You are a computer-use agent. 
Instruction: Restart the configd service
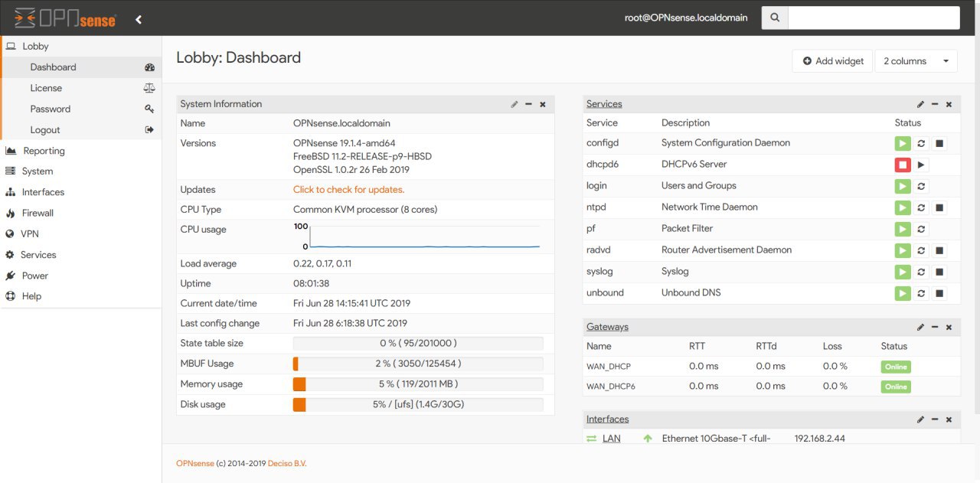tap(922, 143)
